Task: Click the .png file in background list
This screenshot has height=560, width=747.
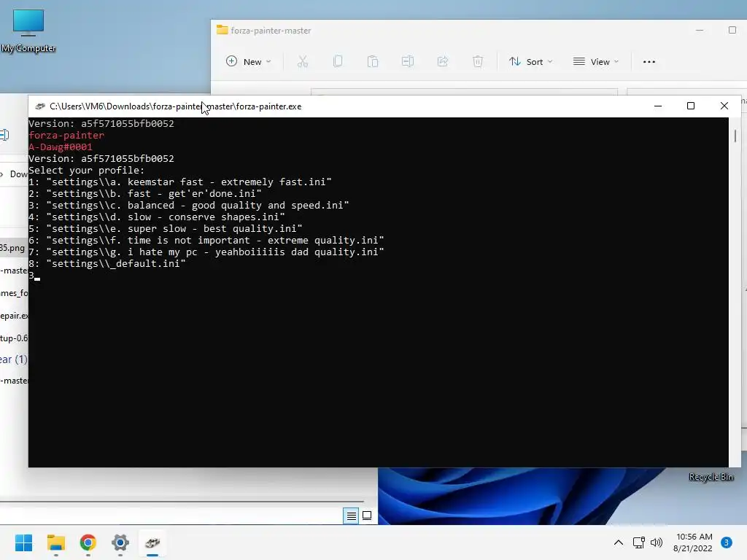Action: pyautogui.click(x=14, y=248)
